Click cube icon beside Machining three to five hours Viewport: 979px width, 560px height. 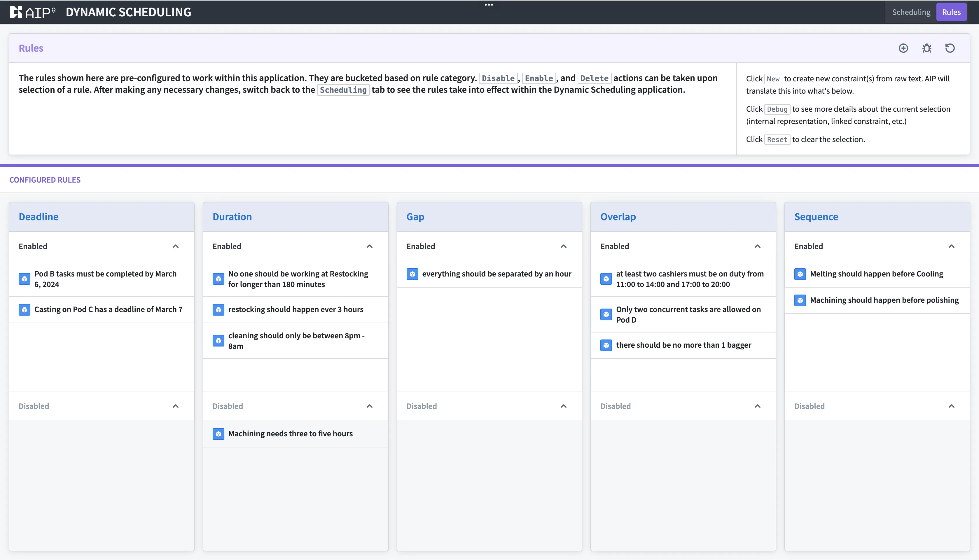218,434
